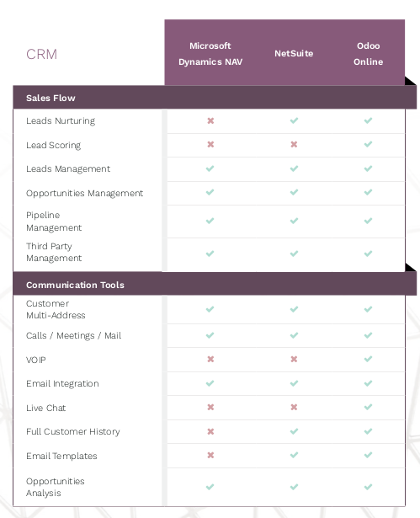This screenshot has width=420, height=518.
Task: Click the Opportunities Management row label
Action: pyautogui.click(x=84, y=193)
